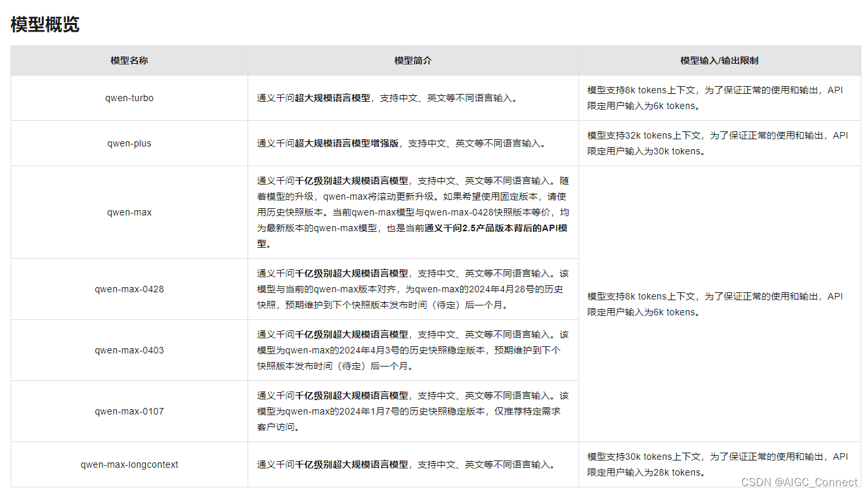Image resolution: width=868 pixels, height=494 pixels.
Task: Click the 30k tokens limit cell
Action: click(720, 464)
